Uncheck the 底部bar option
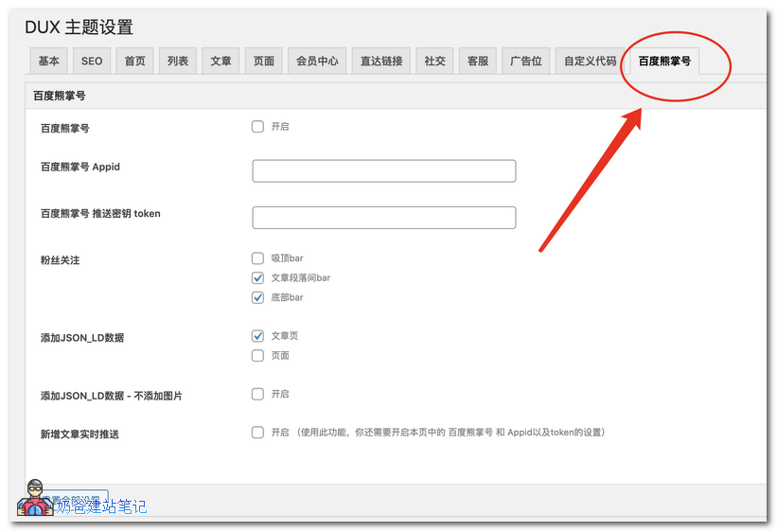The image size is (777, 532). point(257,297)
